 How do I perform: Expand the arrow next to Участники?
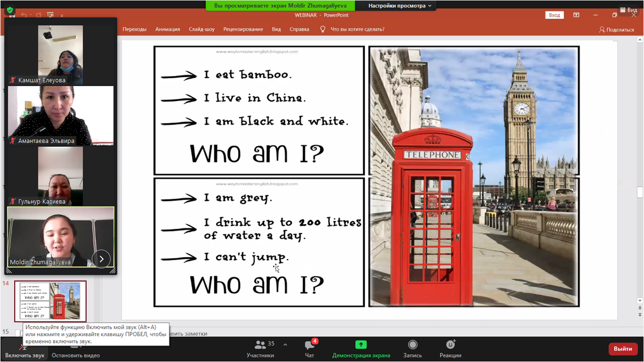pos(285,345)
